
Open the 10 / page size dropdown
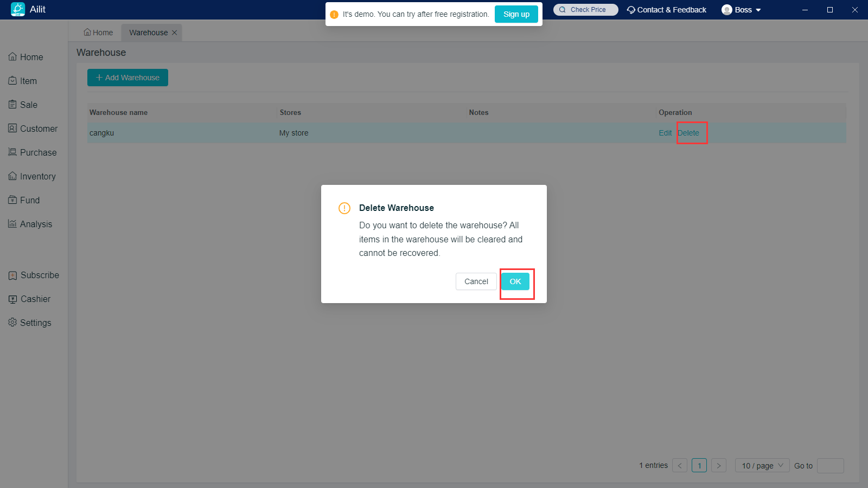pyautogui.click(x=762, y=465)
